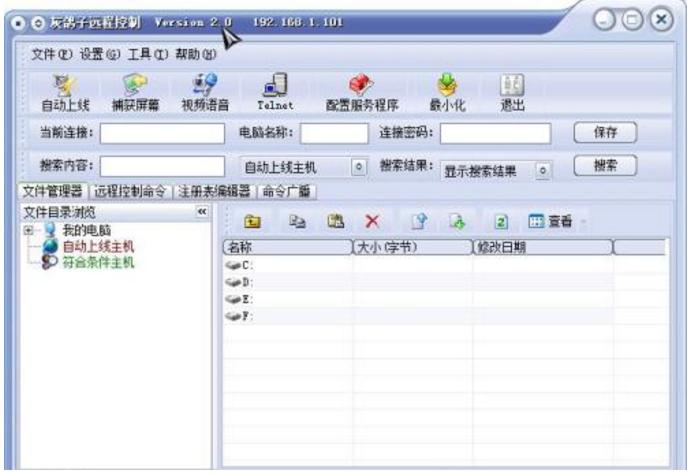Select 符合条件主机 in directory tree
The height and width of the screenshot is (475, 689).
tap(98, 262)
